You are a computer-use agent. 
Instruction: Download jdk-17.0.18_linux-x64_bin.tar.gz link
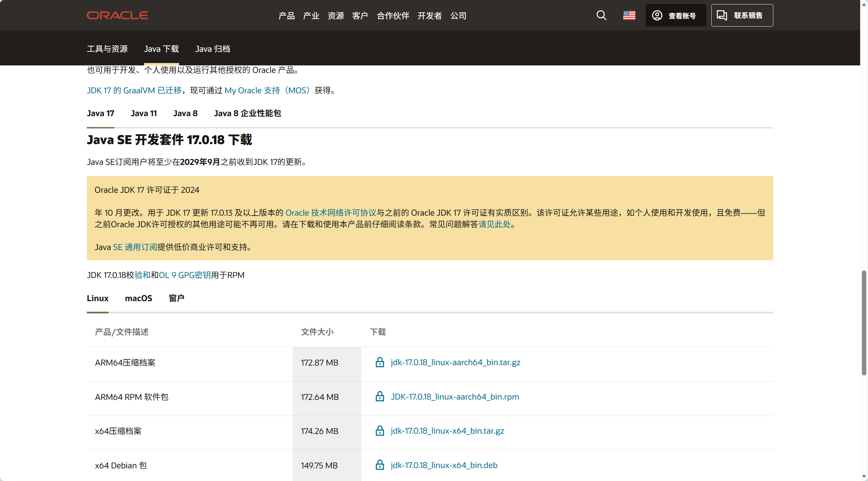447,431
